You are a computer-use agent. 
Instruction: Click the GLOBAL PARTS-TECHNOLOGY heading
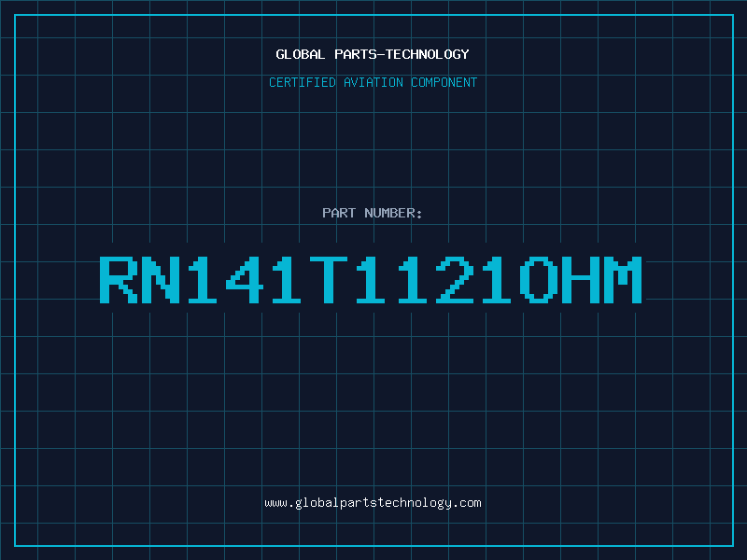click(373, 54)
